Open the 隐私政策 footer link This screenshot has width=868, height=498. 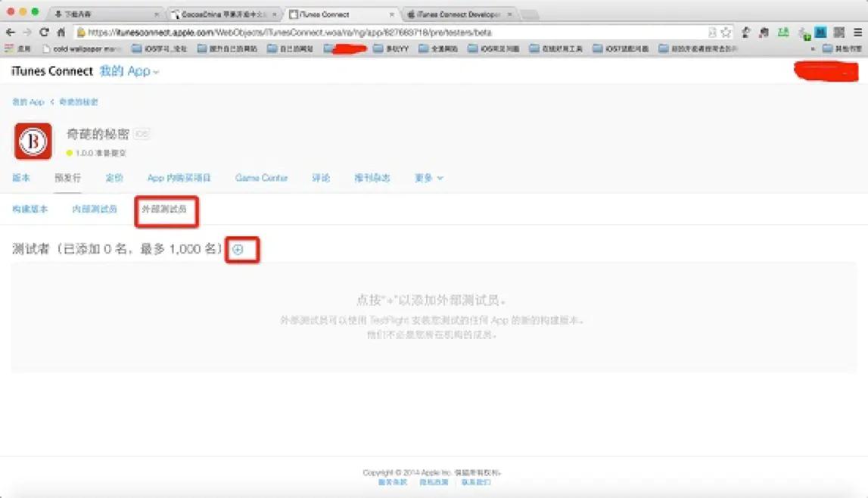(x=434, y=483)
